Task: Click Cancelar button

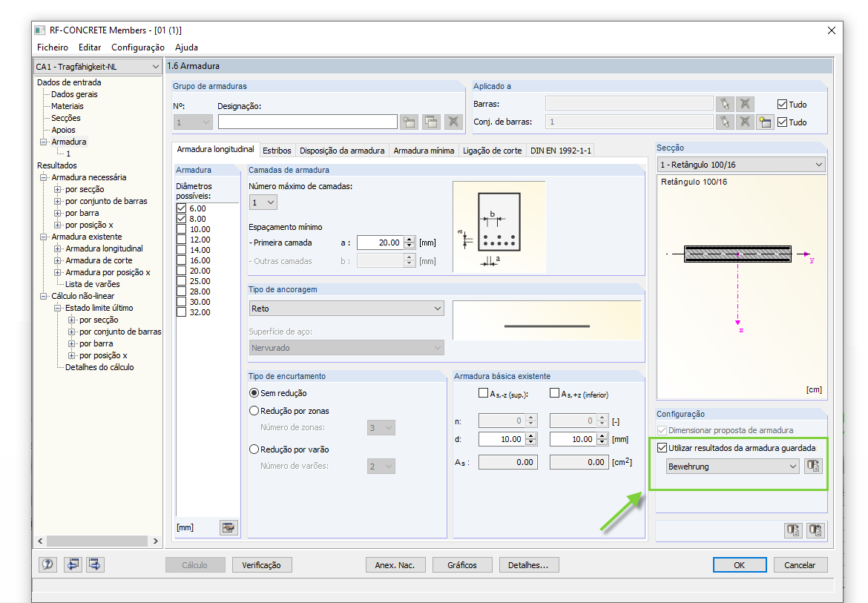Action: tap(800, 565)
